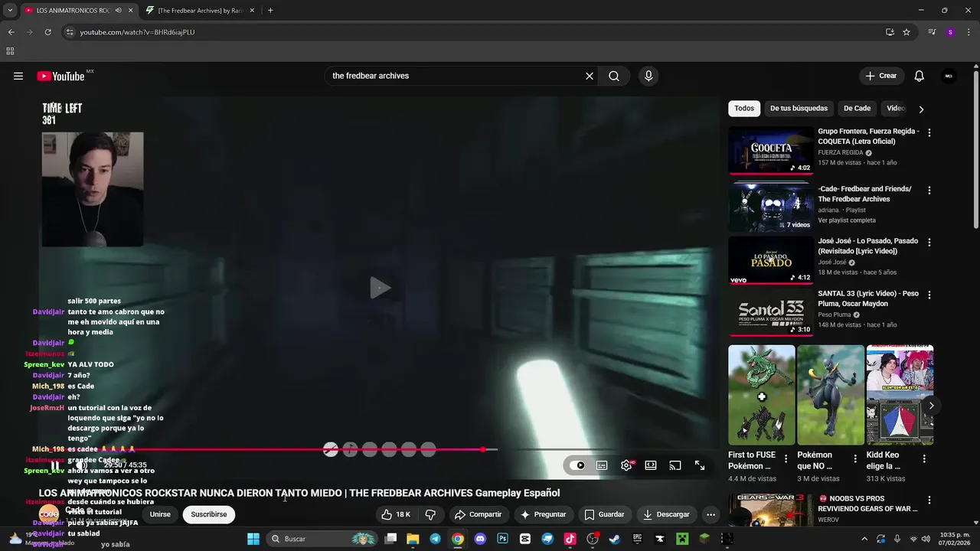Show more filter chips with arrow
Image resolution: width=980 pixels, height=551 pixels.
pyautogui.click(x=921, y=109)
